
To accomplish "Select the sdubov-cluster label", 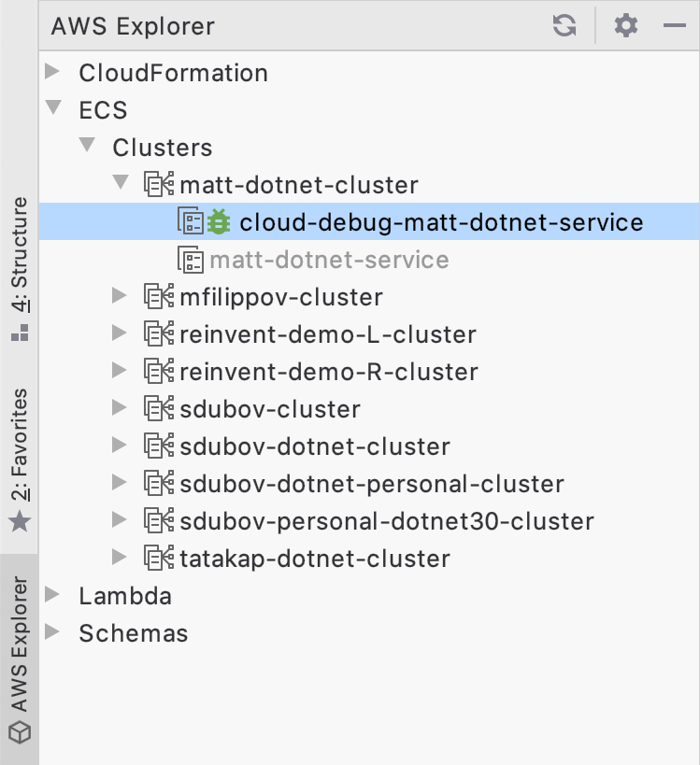I will pos(270,409).
